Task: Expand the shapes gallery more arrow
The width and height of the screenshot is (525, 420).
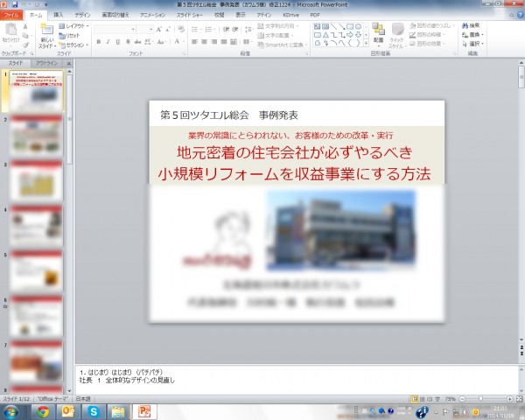Action: click(366, 43)
